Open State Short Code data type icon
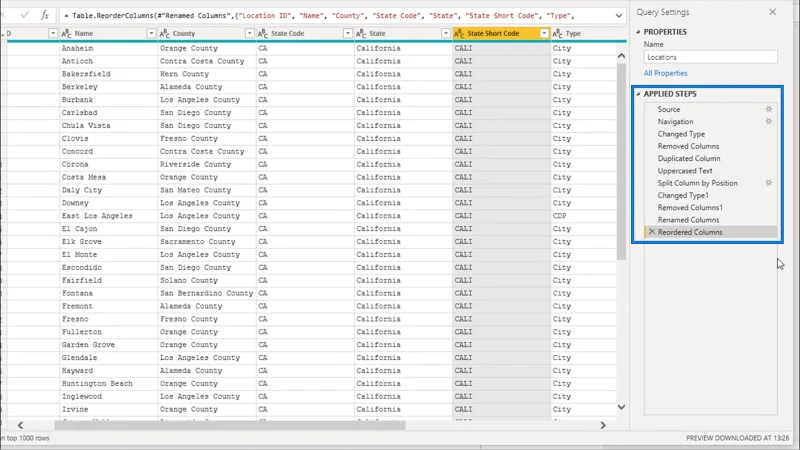This screenshot has width=800, height=450. 459,33
